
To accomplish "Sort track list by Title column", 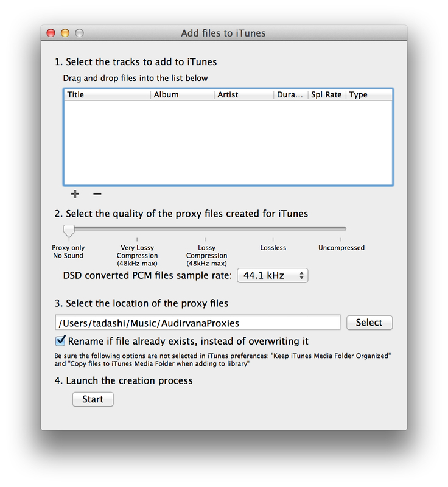I will point(107,95).
